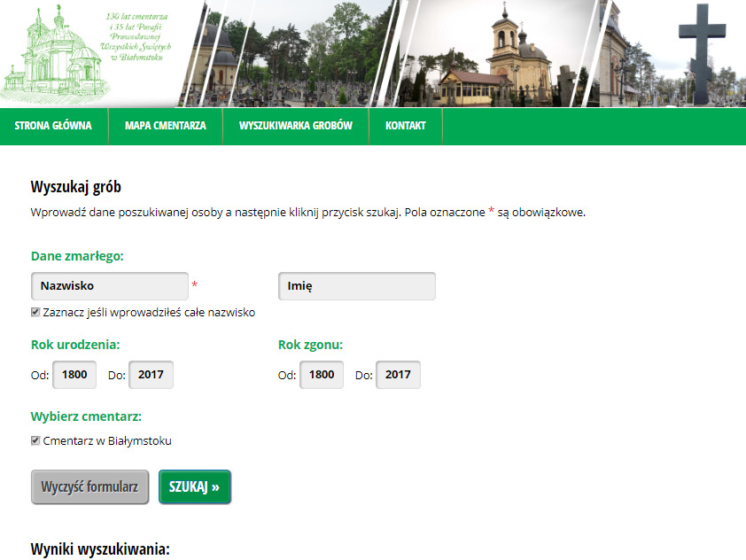Toggle the full surname checkbox
The width and height of the screenshot is (746, 560).
pyautogui.click(x=35, y=312)
